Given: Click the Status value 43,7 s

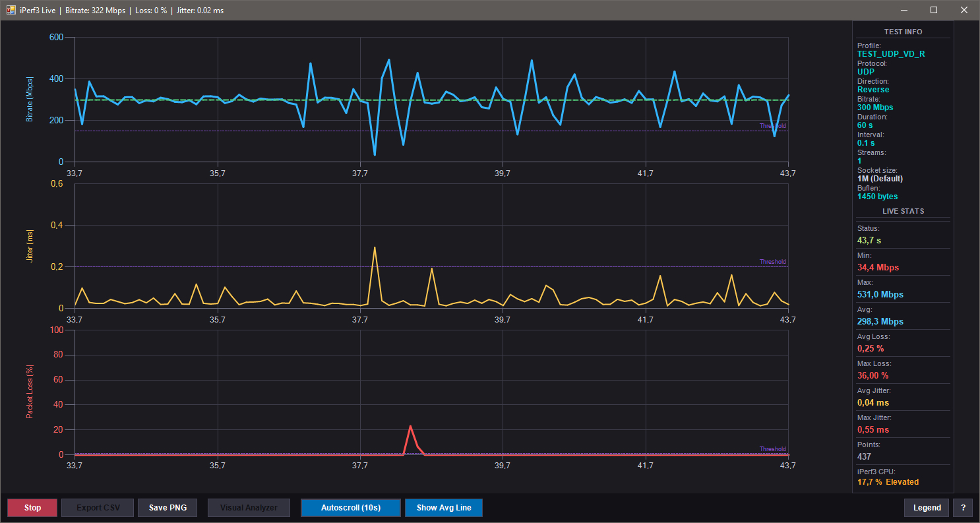Looking at the screenshot, I should tap(869, 241).
